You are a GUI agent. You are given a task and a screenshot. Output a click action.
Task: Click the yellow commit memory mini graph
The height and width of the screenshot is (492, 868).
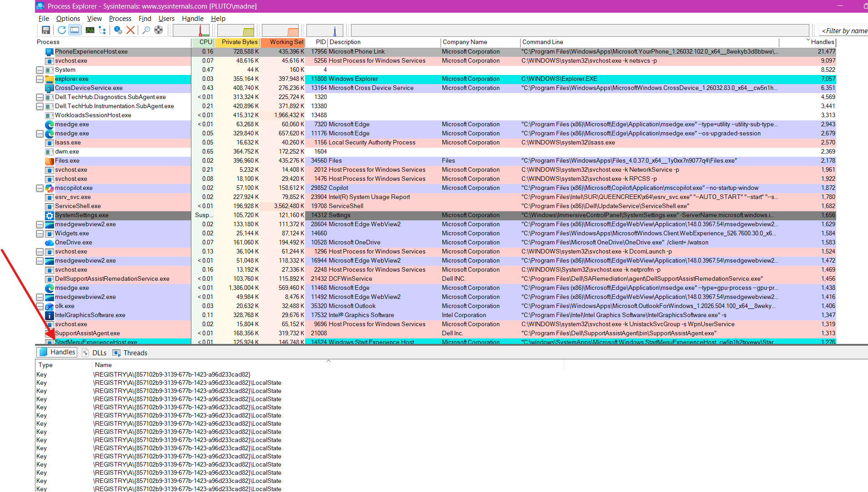coord(236,30)
